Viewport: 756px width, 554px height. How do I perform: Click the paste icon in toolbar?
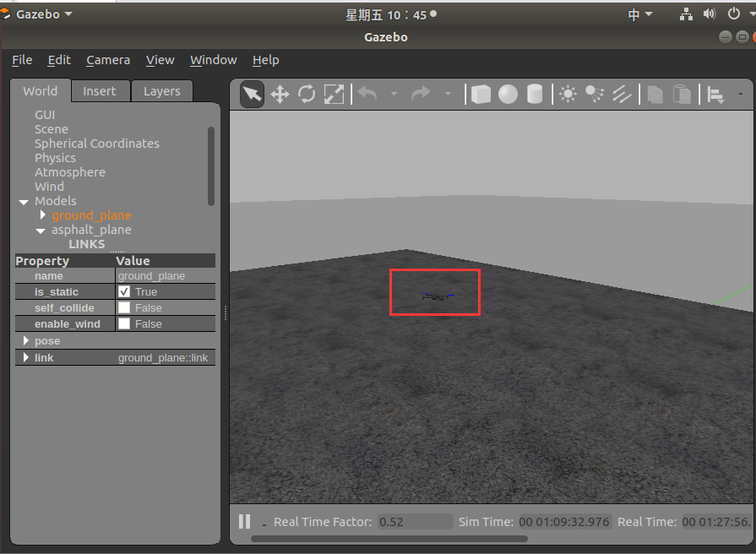pos(682,94)
